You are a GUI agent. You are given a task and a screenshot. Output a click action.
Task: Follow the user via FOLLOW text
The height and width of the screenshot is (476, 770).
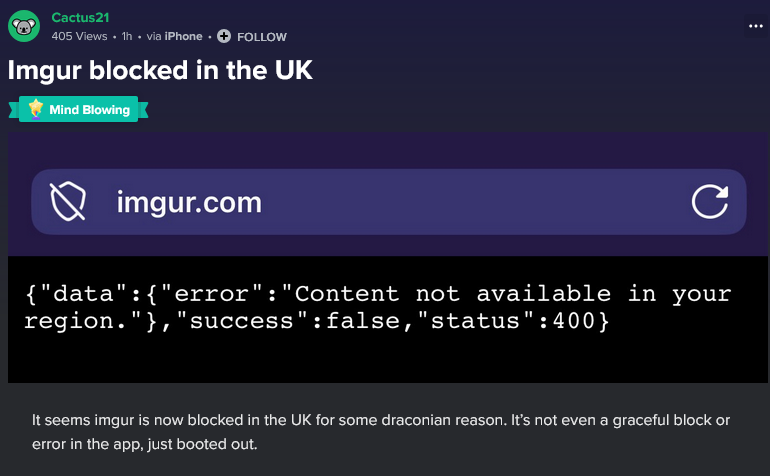pyautogui.click(x=262, y=37)
